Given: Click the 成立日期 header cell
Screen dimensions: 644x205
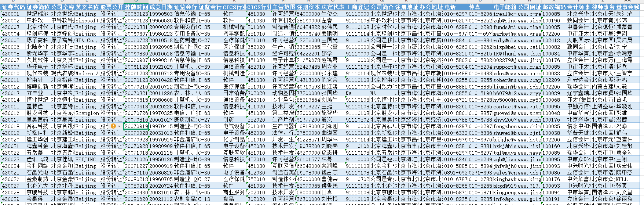Looking at the screenshot, I should coord(161,7).
